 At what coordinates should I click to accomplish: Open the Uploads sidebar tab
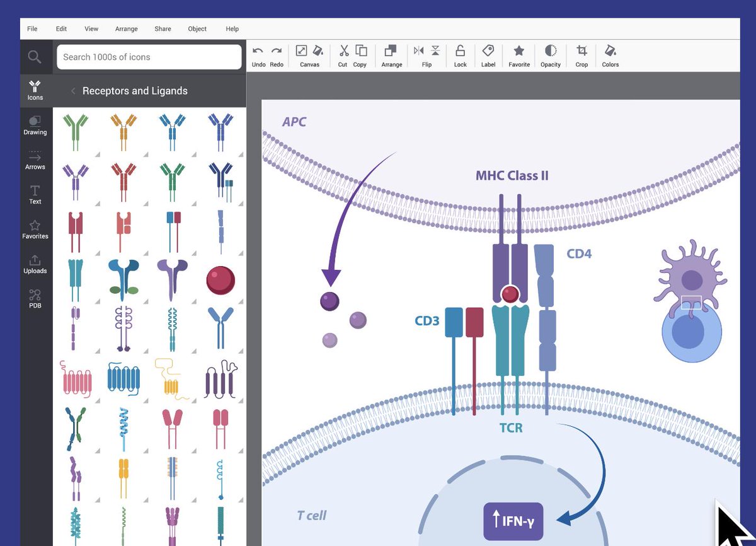35,264
